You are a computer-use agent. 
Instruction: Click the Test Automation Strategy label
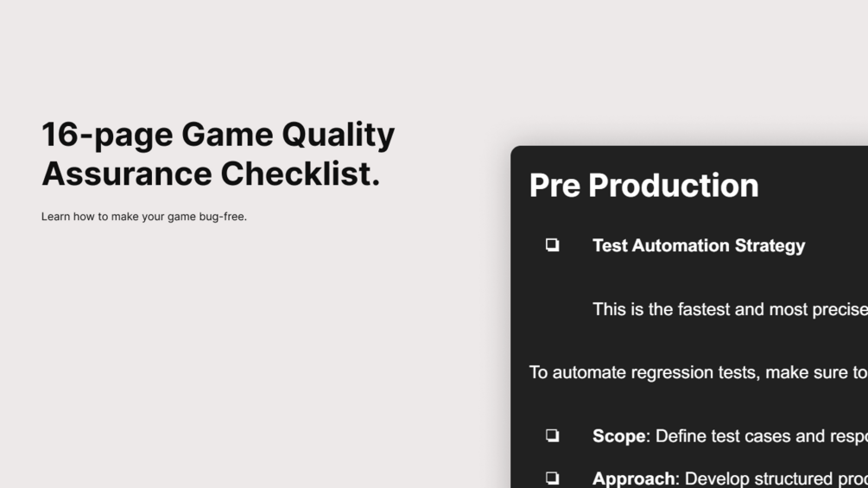(x=699, y=245)
